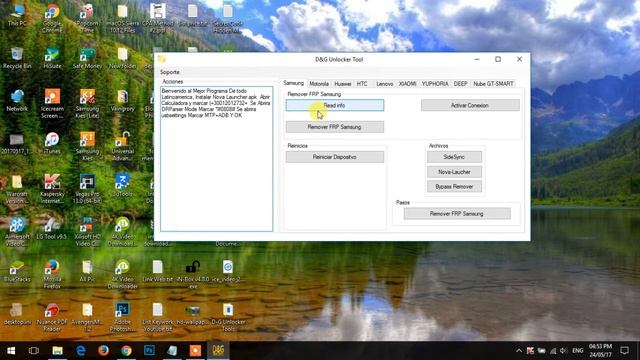Screen dimensions: 640x360
Task: Select Kaspersky Internet Security shortcut
Action: tap(52, 189)
